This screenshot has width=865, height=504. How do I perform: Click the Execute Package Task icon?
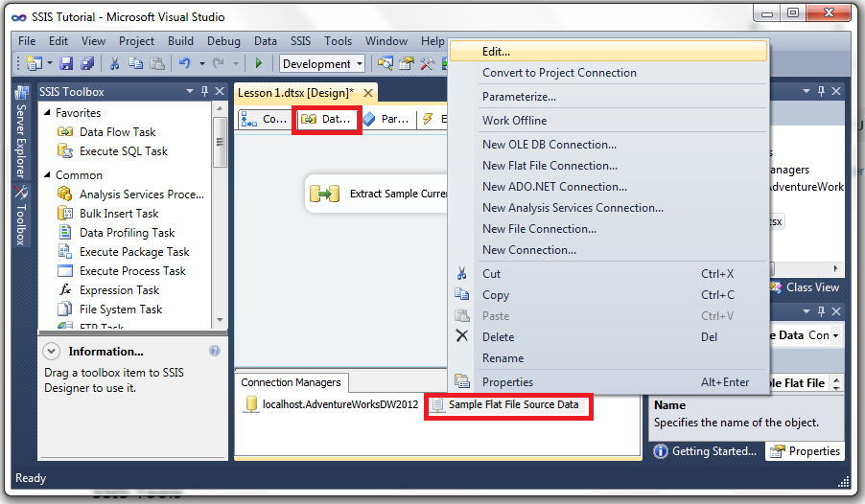tap(65, 251)
